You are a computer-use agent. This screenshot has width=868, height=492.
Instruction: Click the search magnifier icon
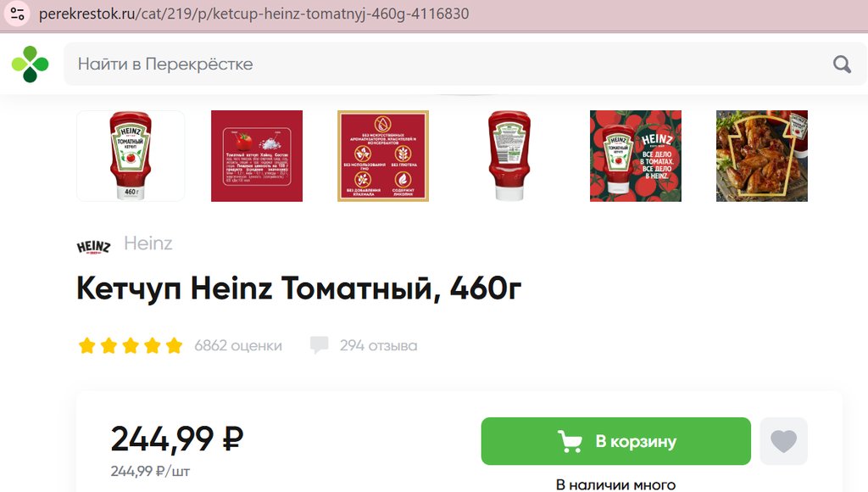click(x=842, y=64)
